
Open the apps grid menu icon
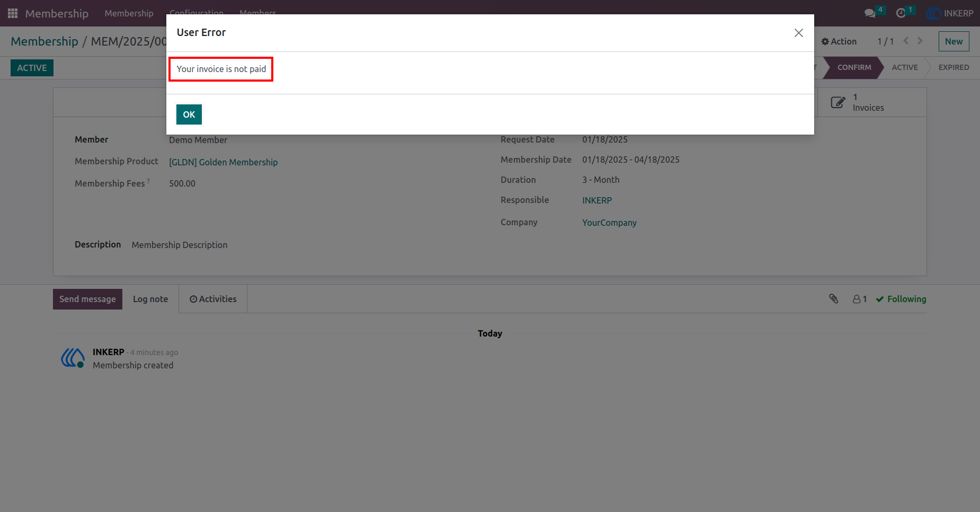pos(13,13)
